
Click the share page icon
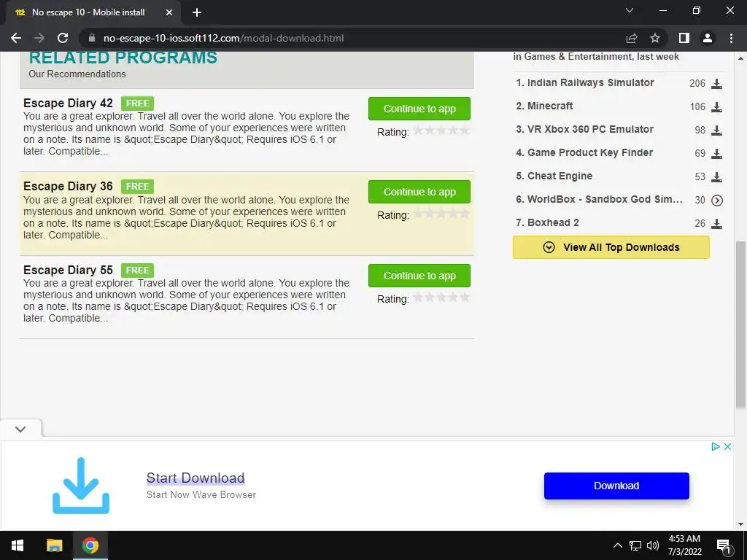point(632,38)
